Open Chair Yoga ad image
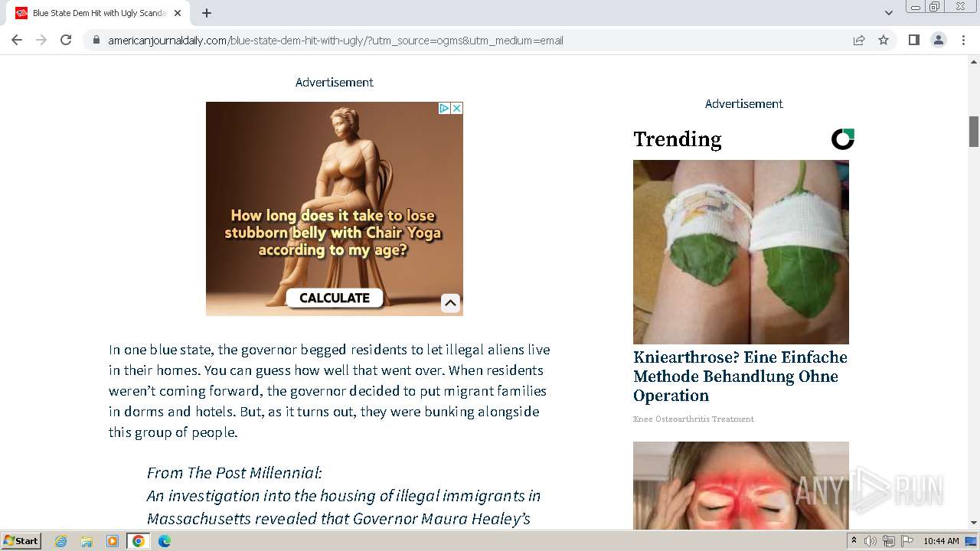Screen dimensions: 980x551 point(335,209)
